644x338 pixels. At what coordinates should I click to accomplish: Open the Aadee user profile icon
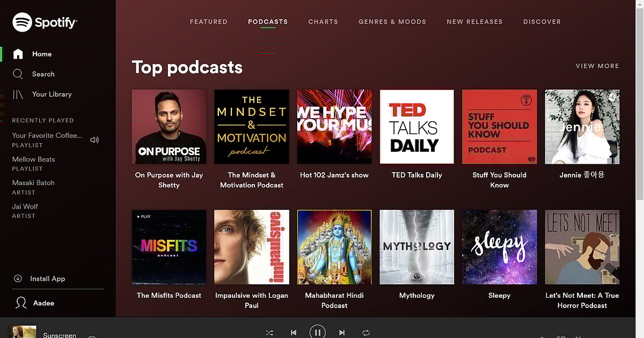21,303
